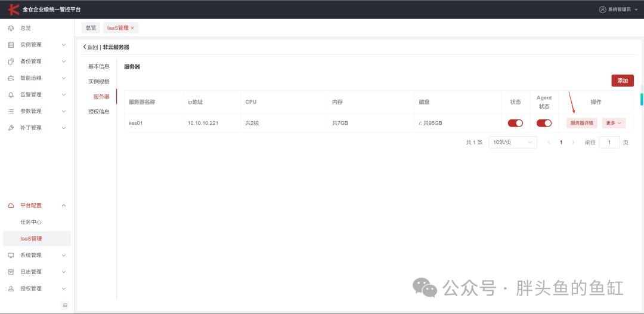The image size is (644, 314).
Task: Select the 服务器 section
Action: pos(101,97)
